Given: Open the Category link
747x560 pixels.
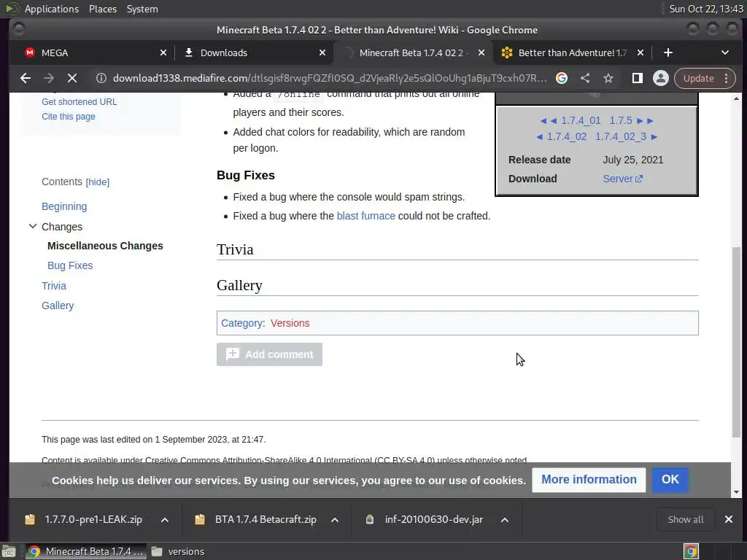Looking at the screenshot, I should point(241,323).
